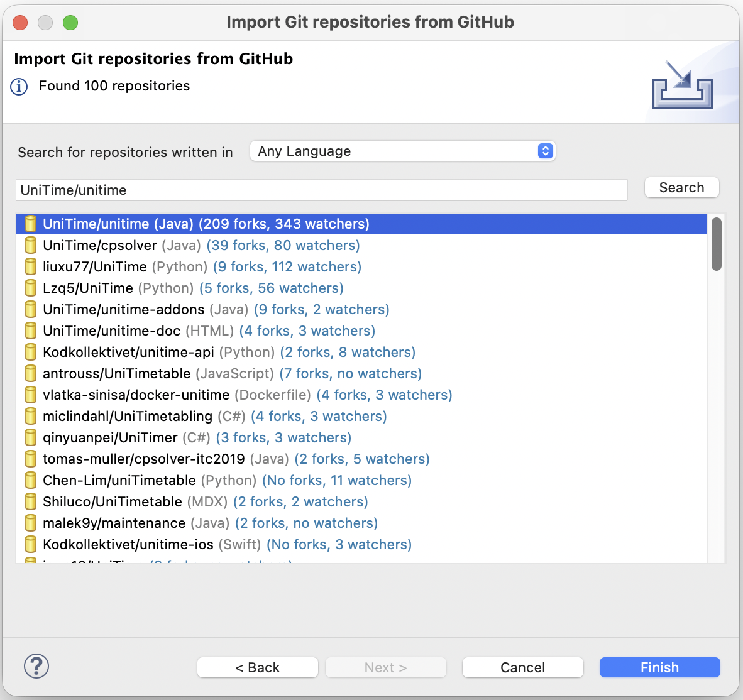
Task: Click repository icon beside Lzq5/UniTime
Action: [31, 288]
